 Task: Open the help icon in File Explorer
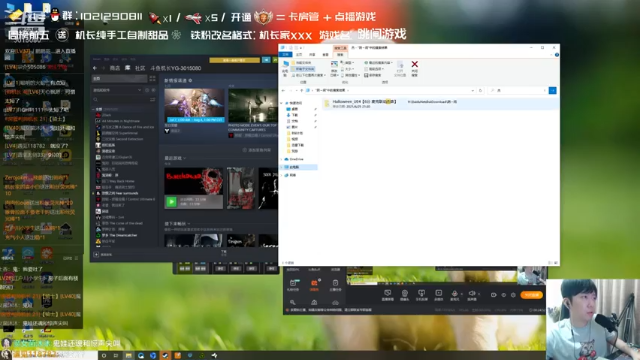(x=557, y=55)
